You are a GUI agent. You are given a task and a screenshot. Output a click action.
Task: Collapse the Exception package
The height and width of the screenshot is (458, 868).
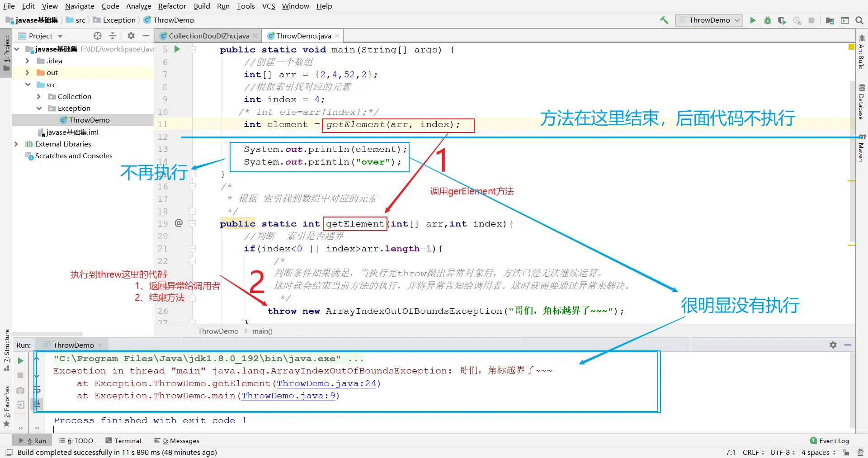pyautogui.click(x=39, y=108)
